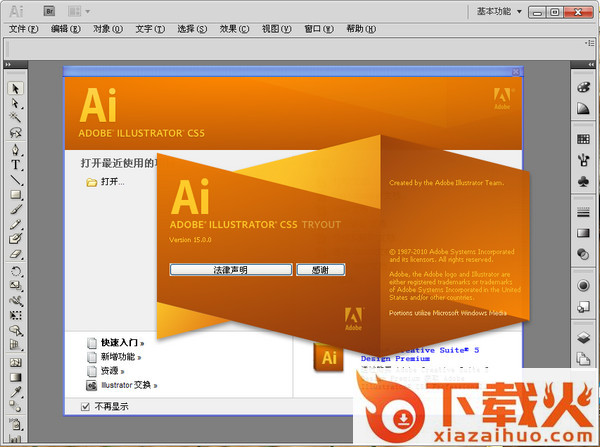Select the Mesh tool
600x447 pixels.
click(15, 362)
